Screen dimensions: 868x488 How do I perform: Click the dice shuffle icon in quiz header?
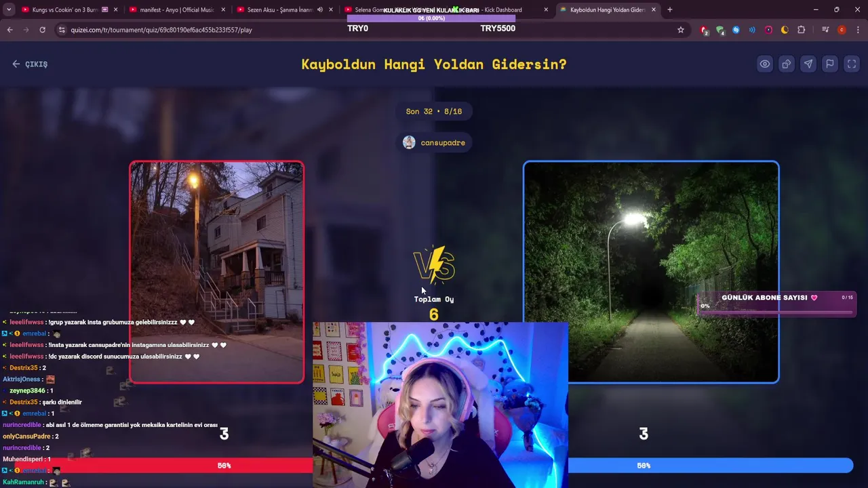click(x=787, y=64)
